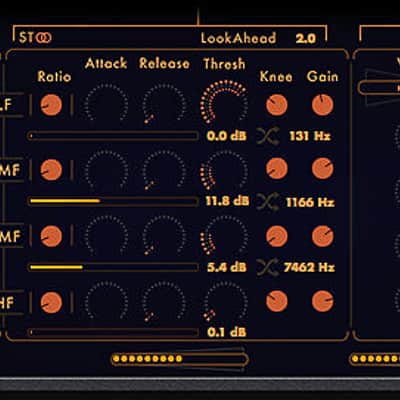
Task: Click the 0.1 dB reduction readout
Action: pyautogui.click(x=226, y=332)
